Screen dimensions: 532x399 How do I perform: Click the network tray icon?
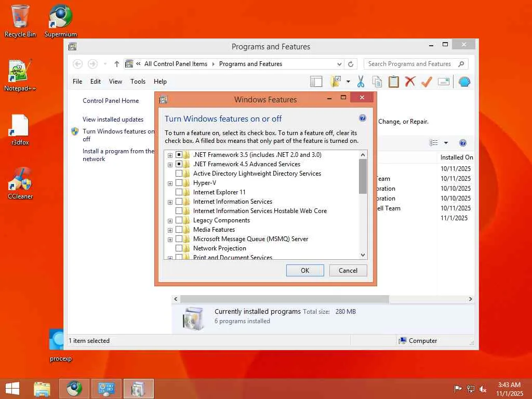click(x=470, y=389)
